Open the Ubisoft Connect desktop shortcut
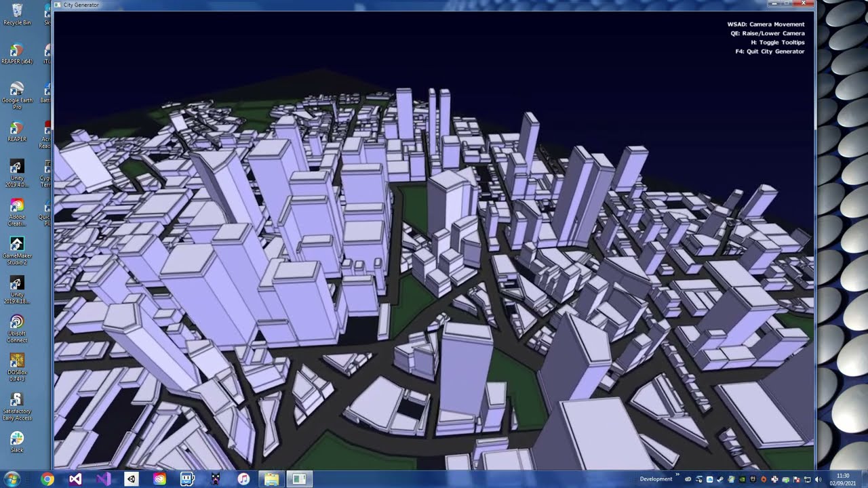Image resolution: width=868 pixels, height=488 pixels. (x=17, y=329)
